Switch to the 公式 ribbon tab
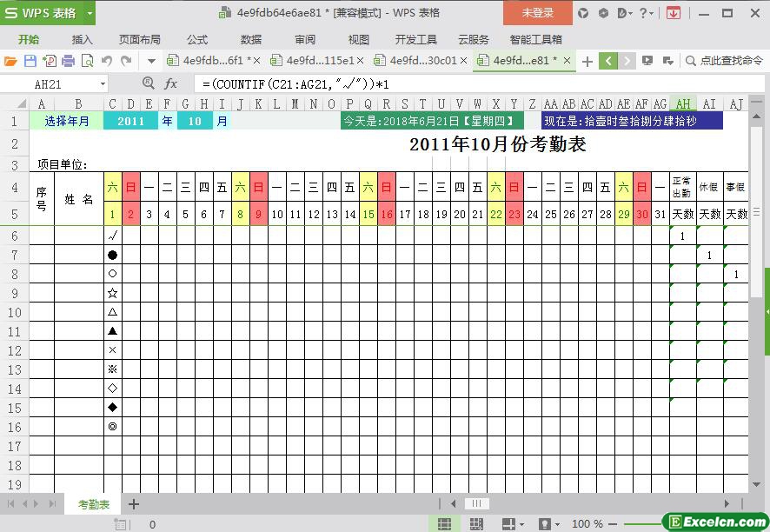 (x=197, y=39)
